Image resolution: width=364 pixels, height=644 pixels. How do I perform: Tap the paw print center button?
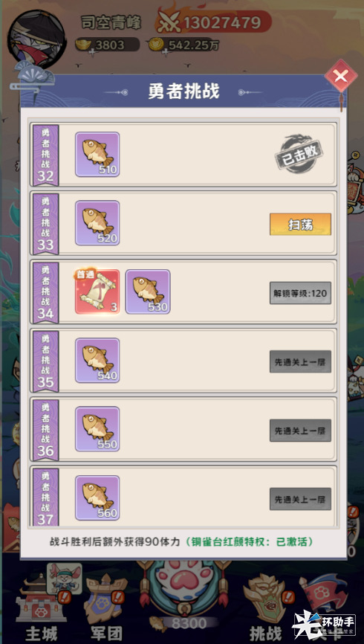(182, 587)
